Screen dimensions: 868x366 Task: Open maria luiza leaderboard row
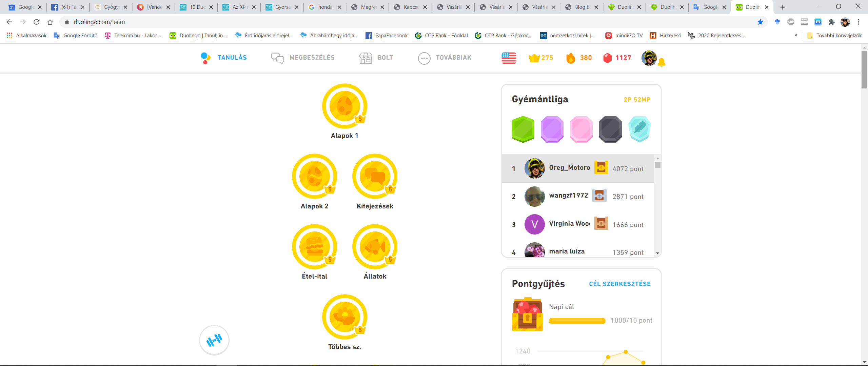(x=578, y=250)
